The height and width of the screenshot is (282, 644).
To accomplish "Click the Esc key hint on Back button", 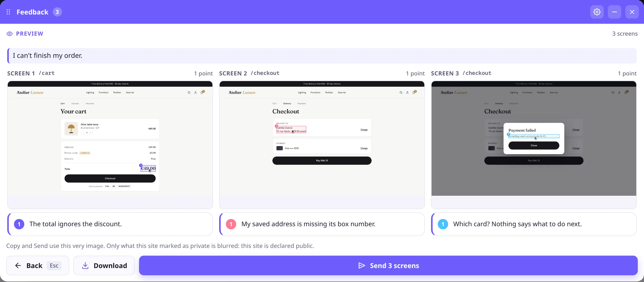I will click(x=54, y=265).
